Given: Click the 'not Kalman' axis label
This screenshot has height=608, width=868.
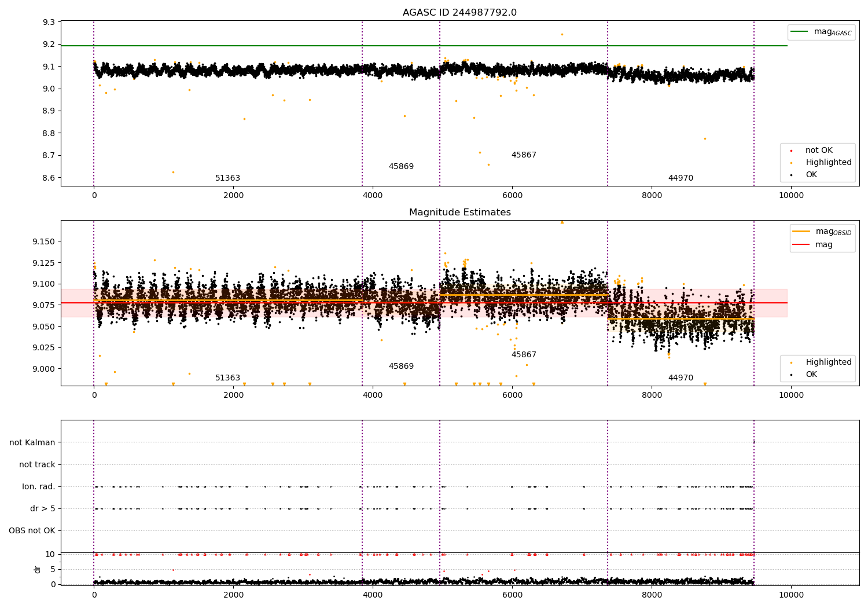Looking at the screenshot, I should (32, 442).
